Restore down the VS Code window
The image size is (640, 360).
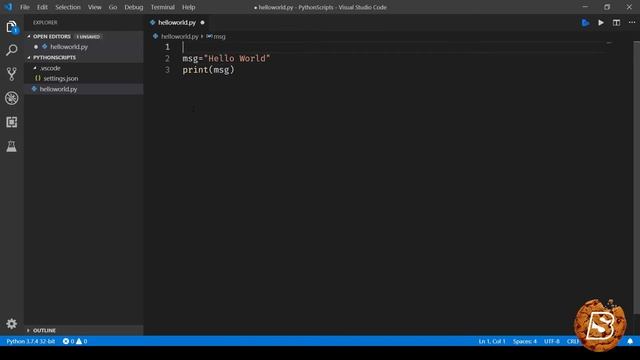(x=607, y=7)
